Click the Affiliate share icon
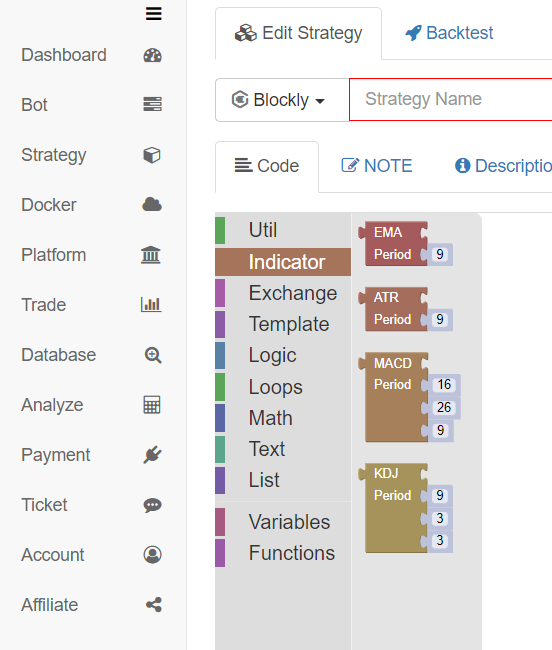The image size is (552, 650). click(154, 605)
